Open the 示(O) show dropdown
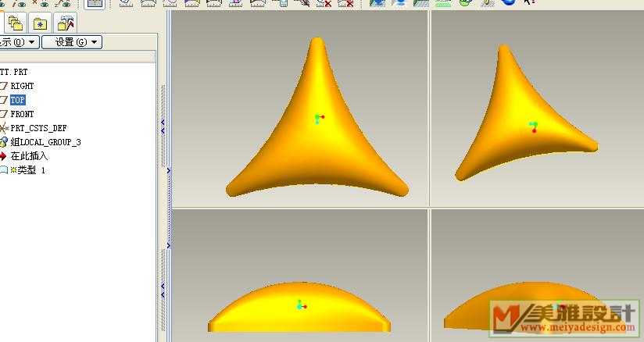The height and width of the screenshot is (342, 644). [19, 42]
